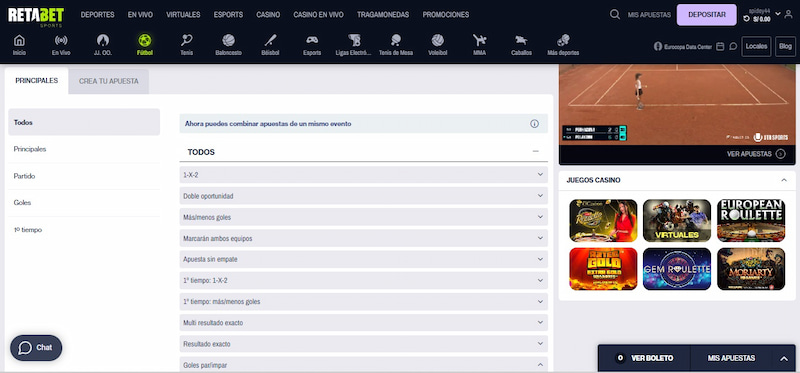Click the search magnifier icon
The height and width of the screenshot is (373, 800).
[615, 14]
